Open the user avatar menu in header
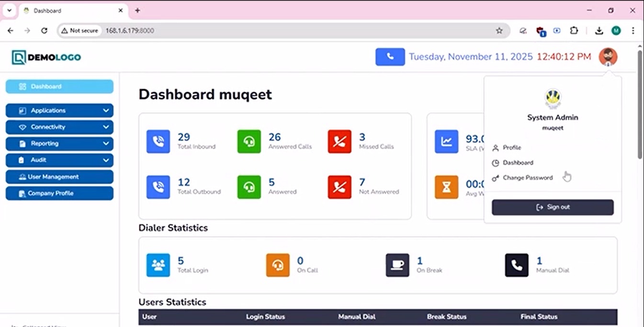 (608, 57)
